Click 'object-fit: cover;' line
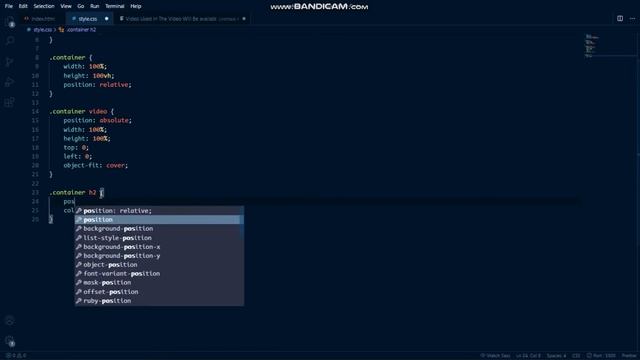Viewport: 640px width, 360px height. 96,165
